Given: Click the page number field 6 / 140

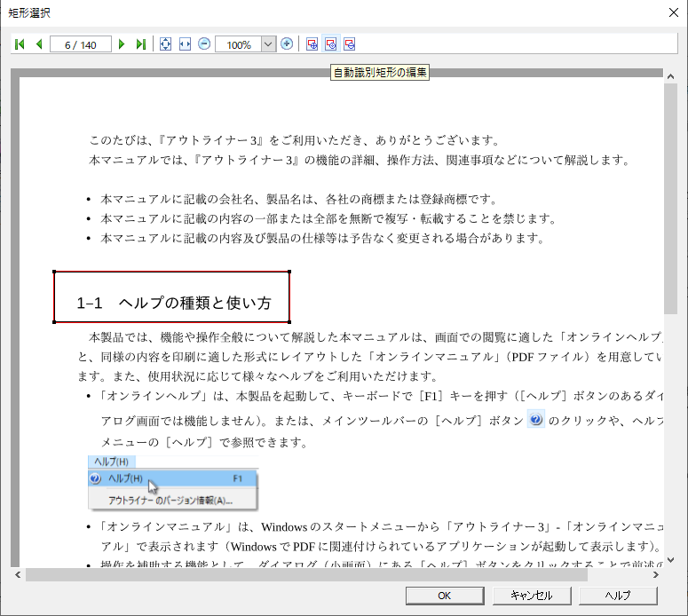Looking at the screenshot, I should coord(81,44).
